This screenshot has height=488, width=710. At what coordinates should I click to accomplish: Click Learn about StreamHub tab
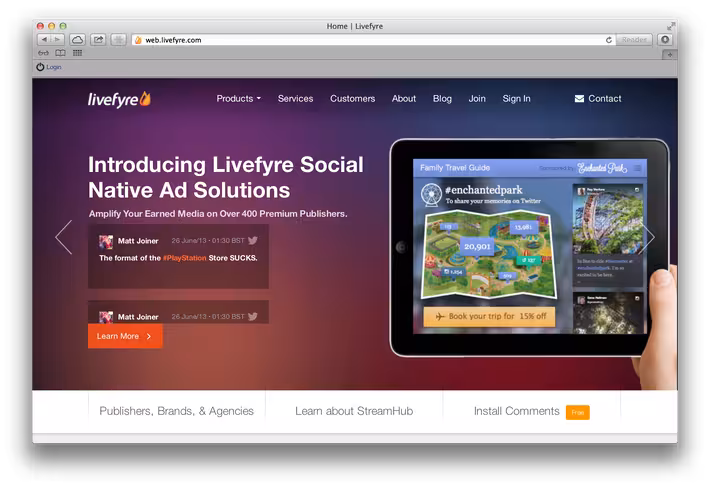354,411
